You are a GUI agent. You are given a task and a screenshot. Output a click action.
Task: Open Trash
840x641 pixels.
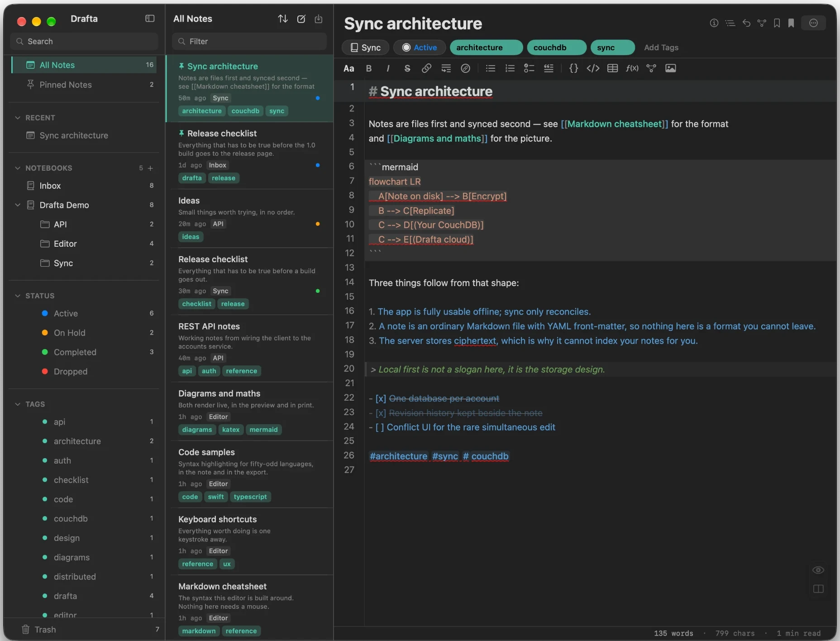pos(84,630)
